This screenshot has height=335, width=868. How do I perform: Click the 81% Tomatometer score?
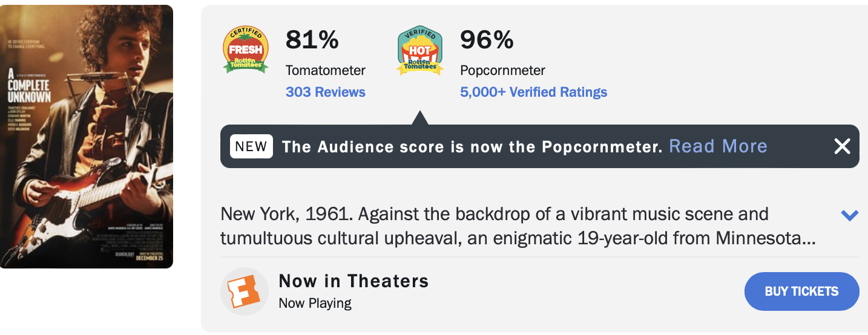[x=312, y=40]
